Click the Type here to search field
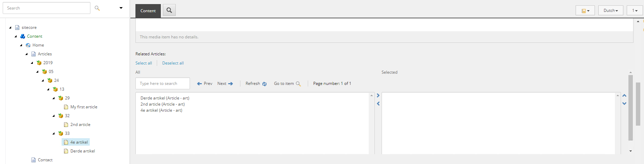 tap(163, 84)
